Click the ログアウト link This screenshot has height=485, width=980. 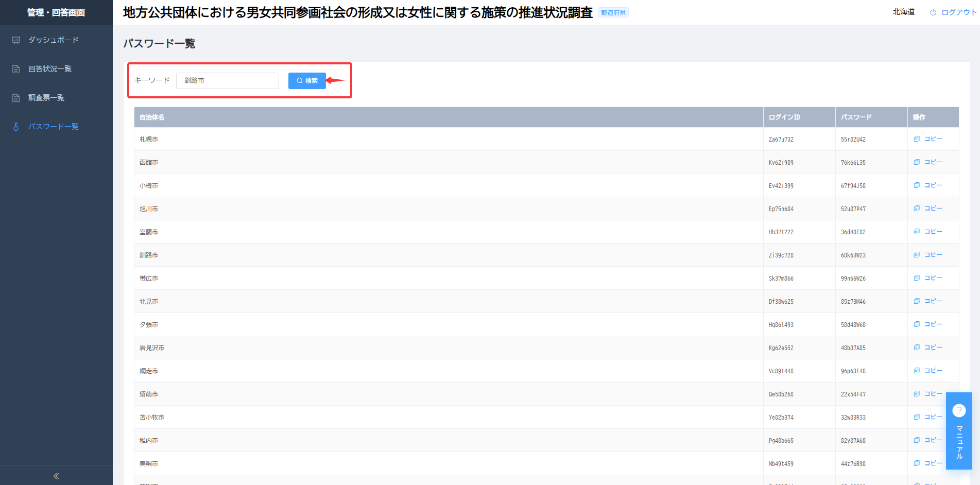[953, 12]
